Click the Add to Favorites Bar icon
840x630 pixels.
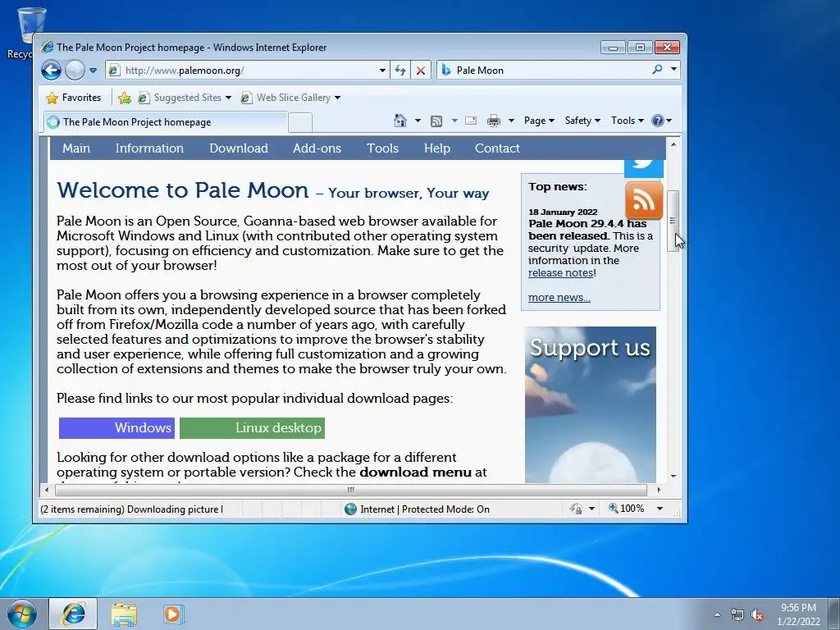pos(125,98)
